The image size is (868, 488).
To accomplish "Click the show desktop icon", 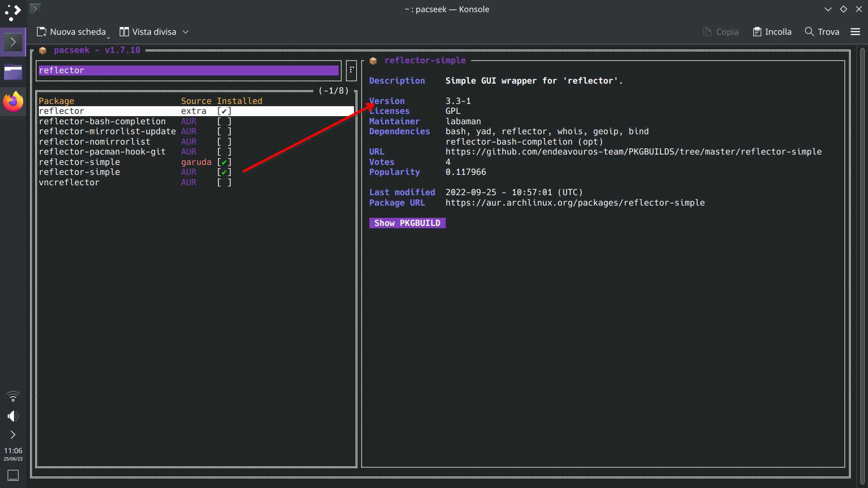I will (13, 475).
